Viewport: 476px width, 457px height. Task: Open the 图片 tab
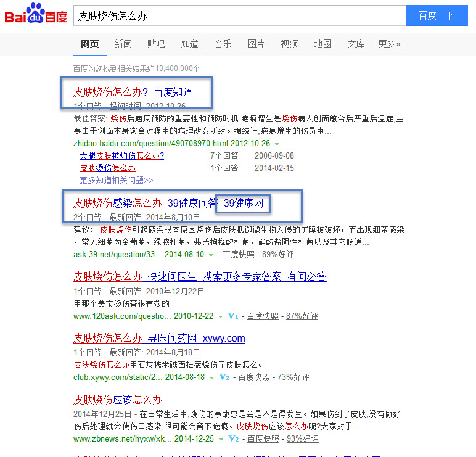pos(256,44)
